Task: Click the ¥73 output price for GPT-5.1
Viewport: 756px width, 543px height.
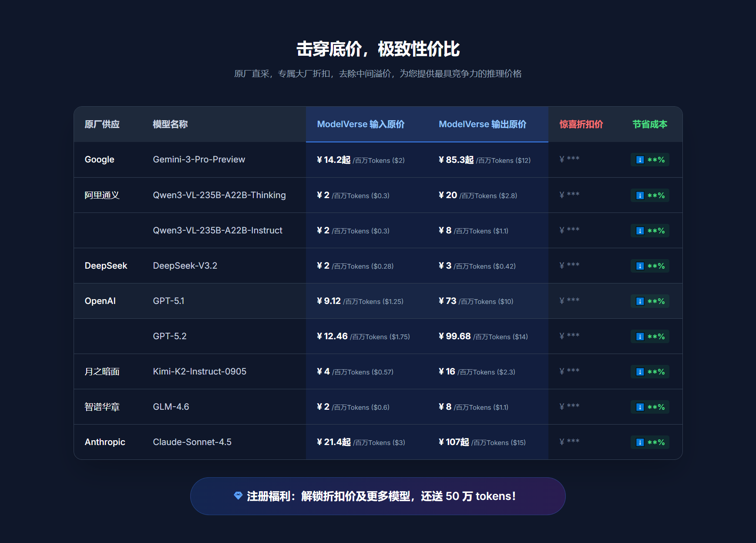Action: [x=448, y=301]
